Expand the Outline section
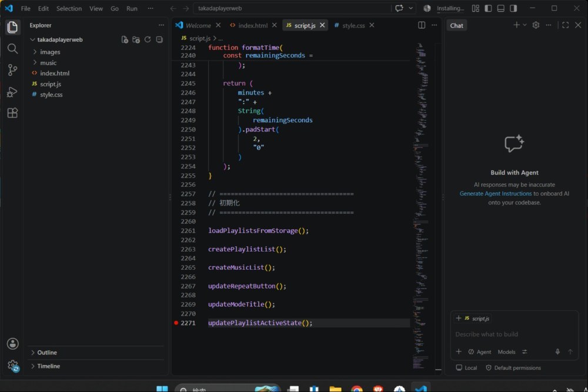 (x=47, y=352)
